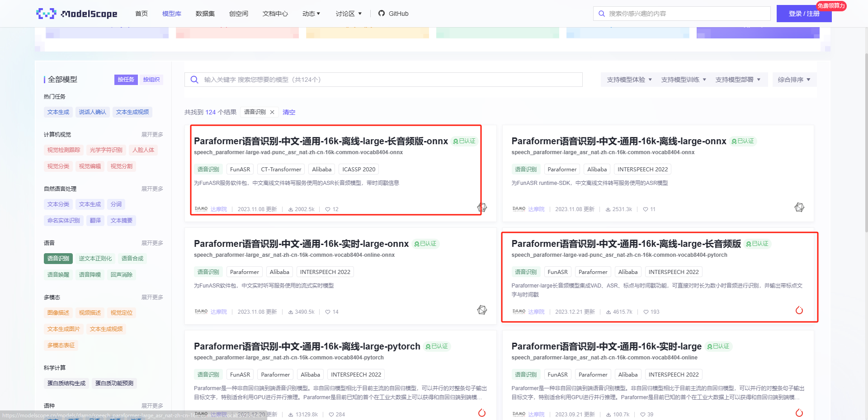Click the ModelScope logo
Image resolution: width=868 pixels, height=420 pixels.
coord(77,14)
